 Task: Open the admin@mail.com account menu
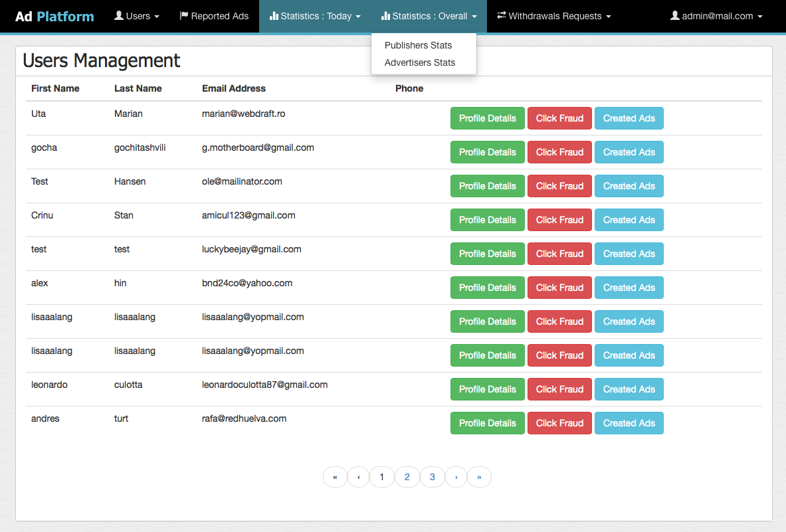click(716, 16)
